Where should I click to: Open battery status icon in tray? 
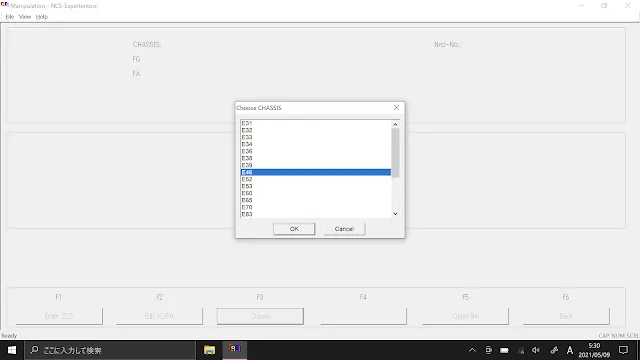click(504, 350)
